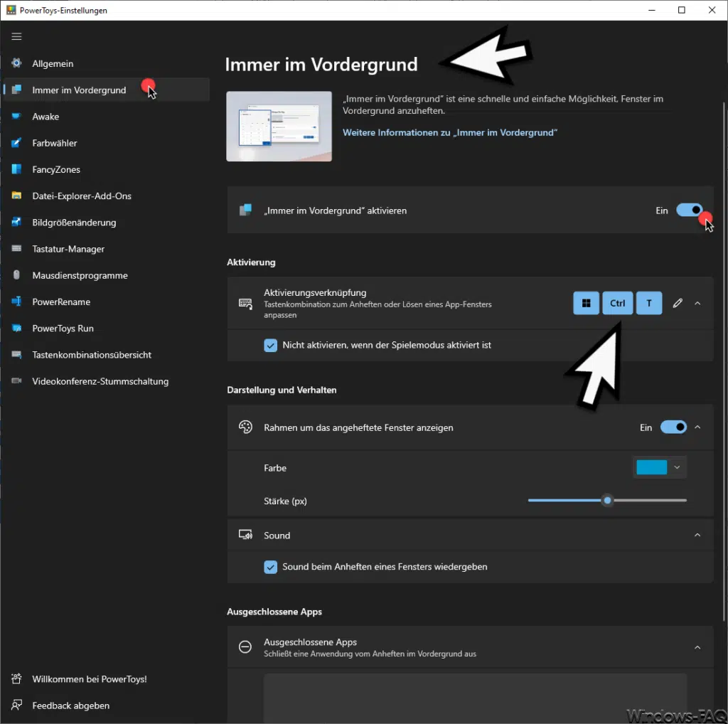The height and width of the screenshot is (724, 728).
Task: Click the pencil button to edit the shortcut
Action: click(678, 303)
